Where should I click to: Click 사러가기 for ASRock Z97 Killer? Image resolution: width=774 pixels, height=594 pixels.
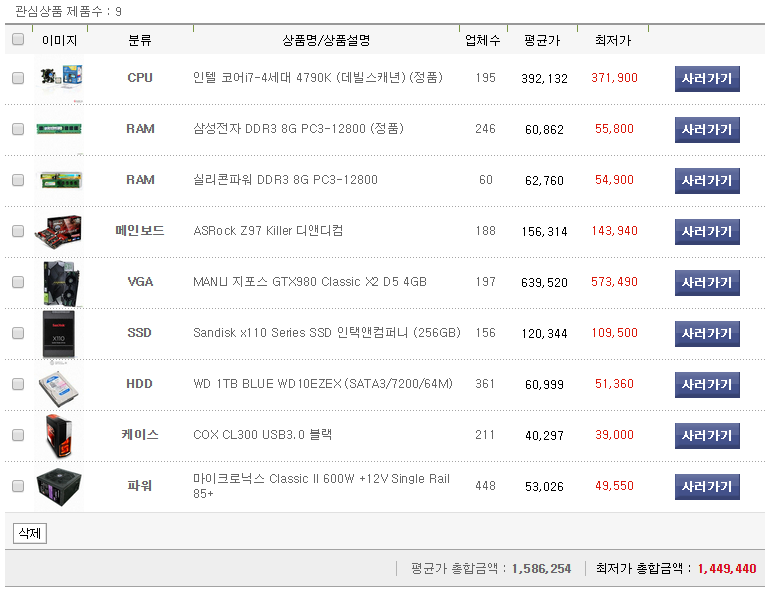click(707, 232)
